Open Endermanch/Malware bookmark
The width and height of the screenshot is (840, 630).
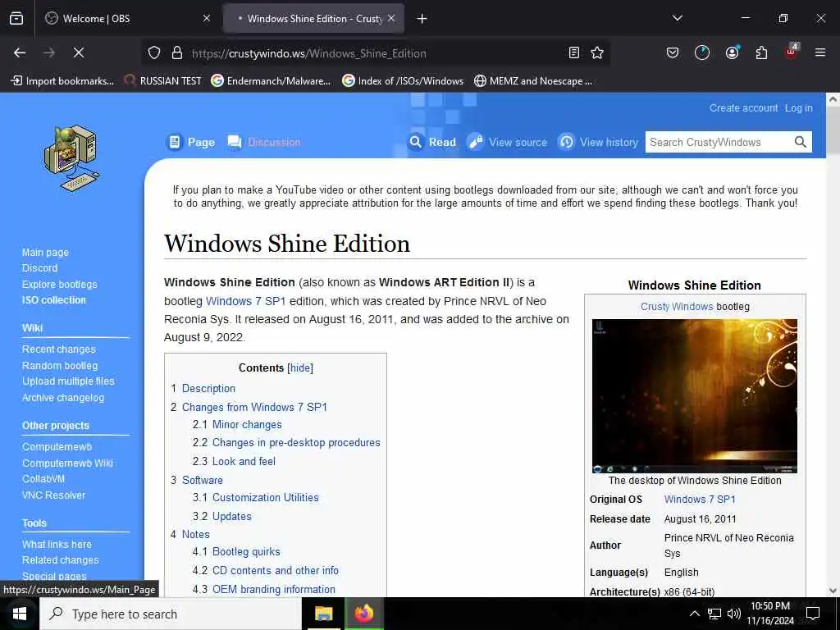click(x=271, y=81)
